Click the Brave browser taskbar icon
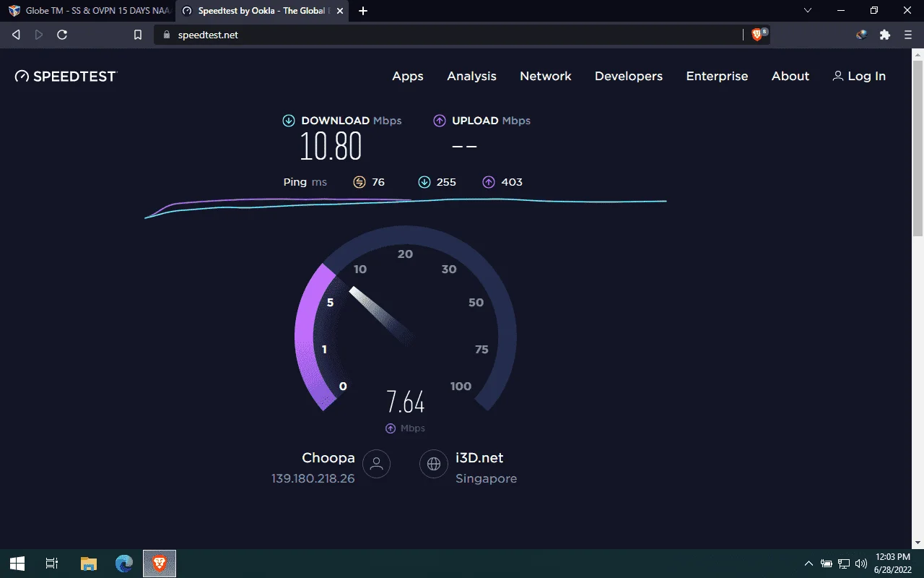924x578 pixels. 160,564
